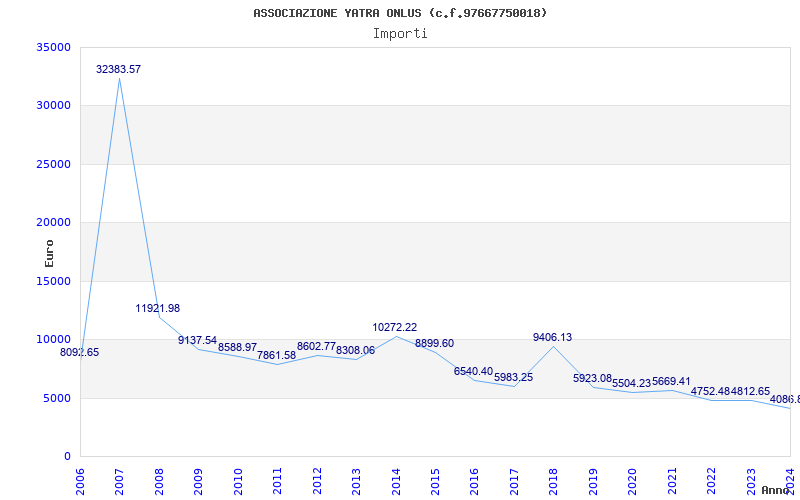Click x-axis year 2022
This screenshot has width=800, height=500.
711,481
